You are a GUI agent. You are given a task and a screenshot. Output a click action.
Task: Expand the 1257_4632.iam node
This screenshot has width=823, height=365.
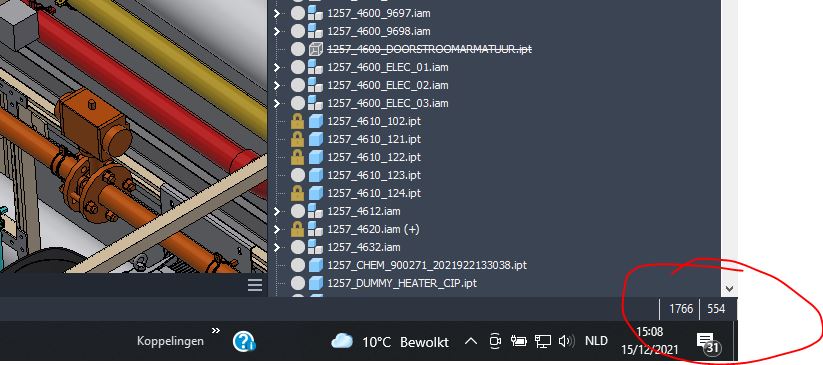(277, 247)
